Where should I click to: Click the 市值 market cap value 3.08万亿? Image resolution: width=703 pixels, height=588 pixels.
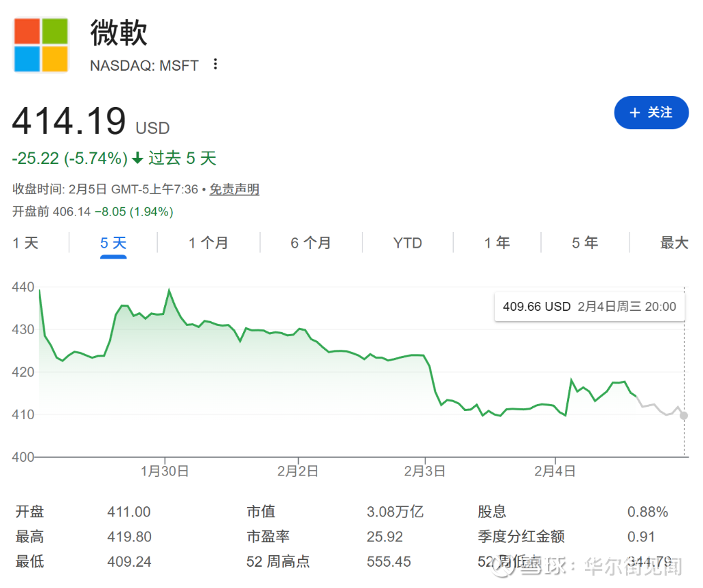point(395,512)
